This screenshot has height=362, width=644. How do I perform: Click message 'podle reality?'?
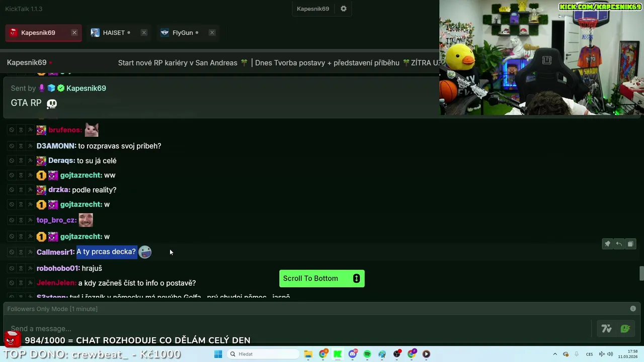pyautogui.click(x=94, y=190)
